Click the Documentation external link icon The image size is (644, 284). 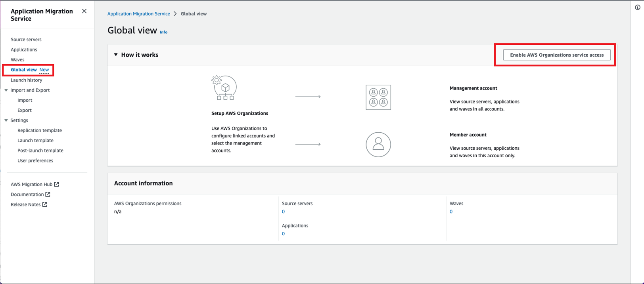click(x=48, y=194)
